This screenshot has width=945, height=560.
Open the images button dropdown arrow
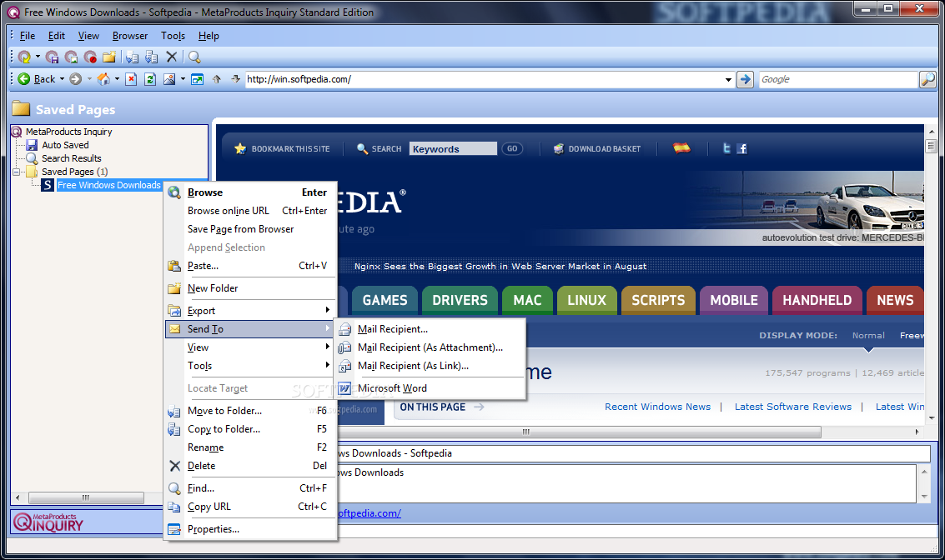(x=183, y=79)
